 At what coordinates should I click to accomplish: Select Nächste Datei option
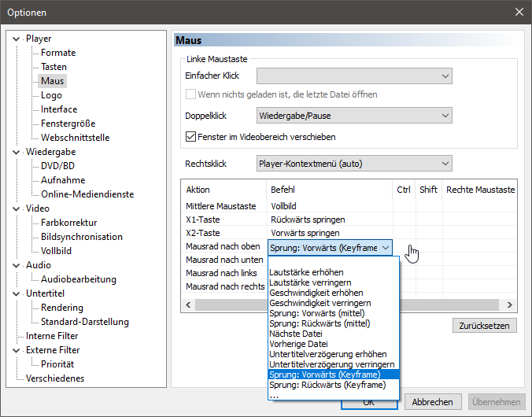click(x=334, y=334)
